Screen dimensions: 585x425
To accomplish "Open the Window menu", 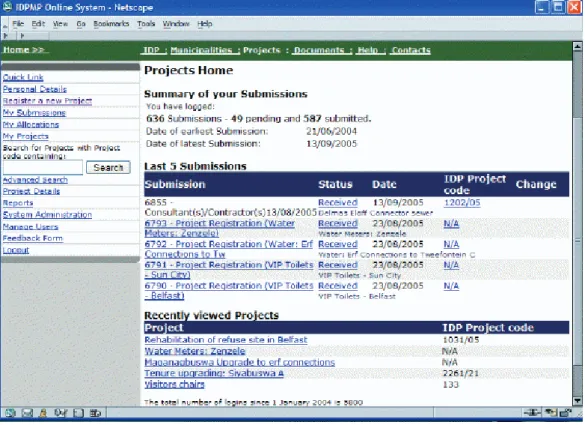I will point(176,24).
